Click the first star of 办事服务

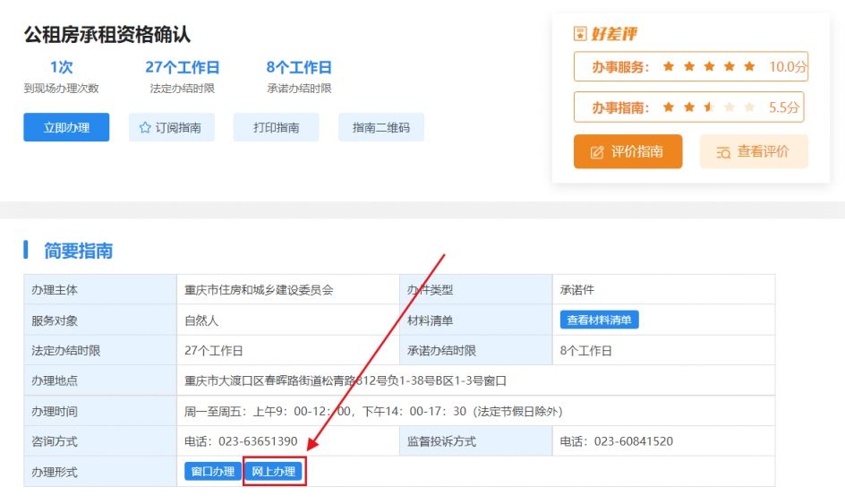(x=669, y=66)
